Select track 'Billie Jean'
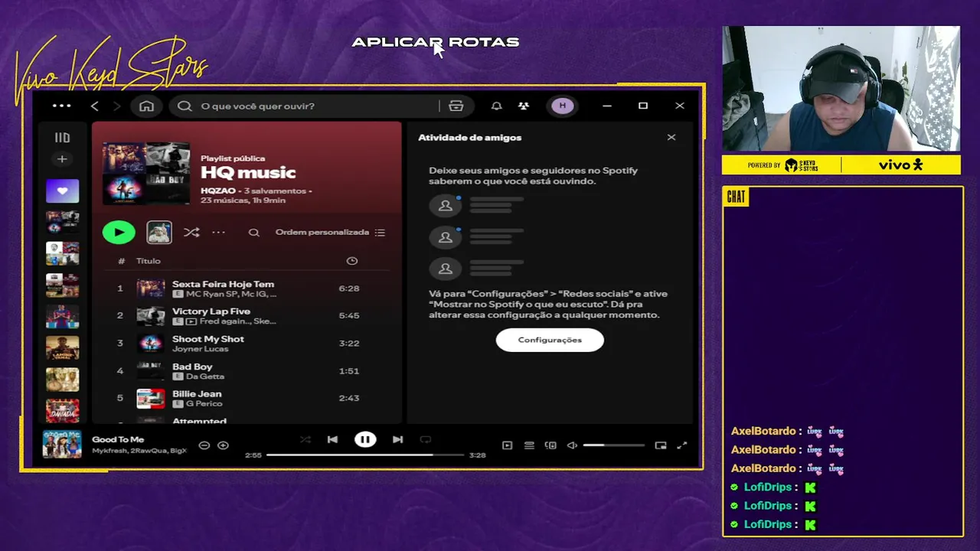Screen dimensions: 980x551 [x=247, y=398]
